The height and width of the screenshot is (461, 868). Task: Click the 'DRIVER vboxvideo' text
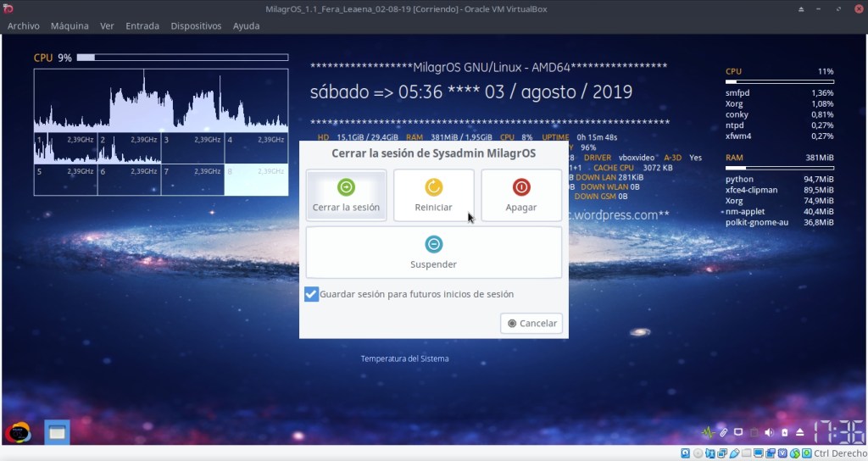point(619,158)
